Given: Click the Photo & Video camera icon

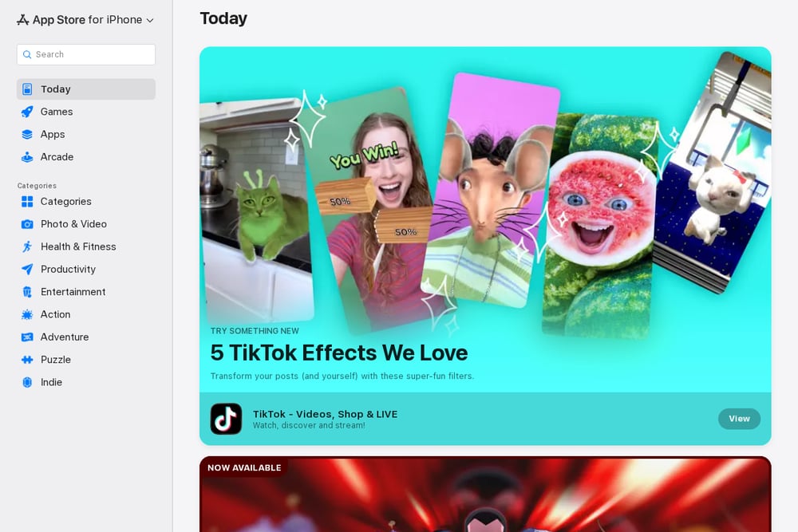Looking at the screenshot, I should [x=27, y=224].
